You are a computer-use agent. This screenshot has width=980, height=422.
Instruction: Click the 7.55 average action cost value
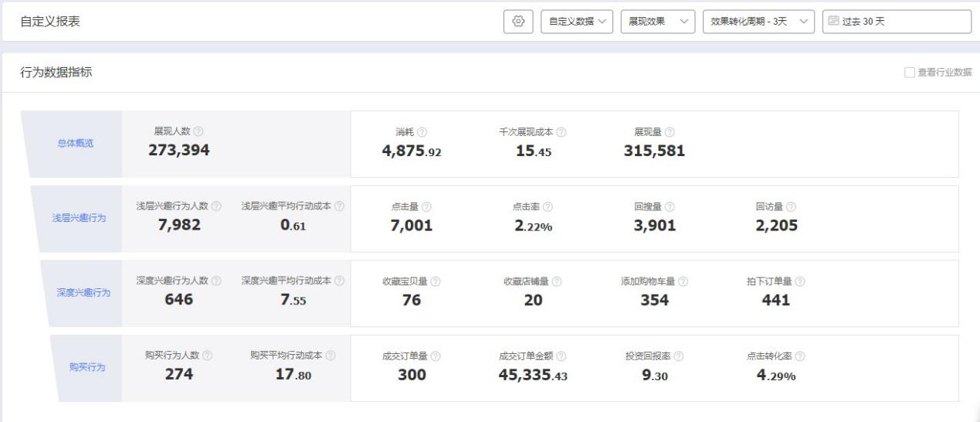click(x=293, y=301)
